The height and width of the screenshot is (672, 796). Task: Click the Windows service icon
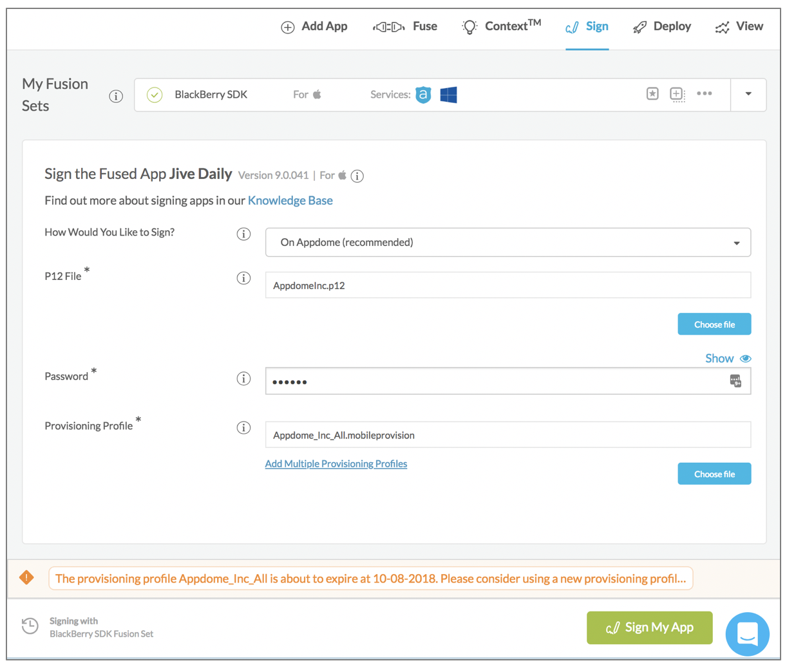click(449, 95)
